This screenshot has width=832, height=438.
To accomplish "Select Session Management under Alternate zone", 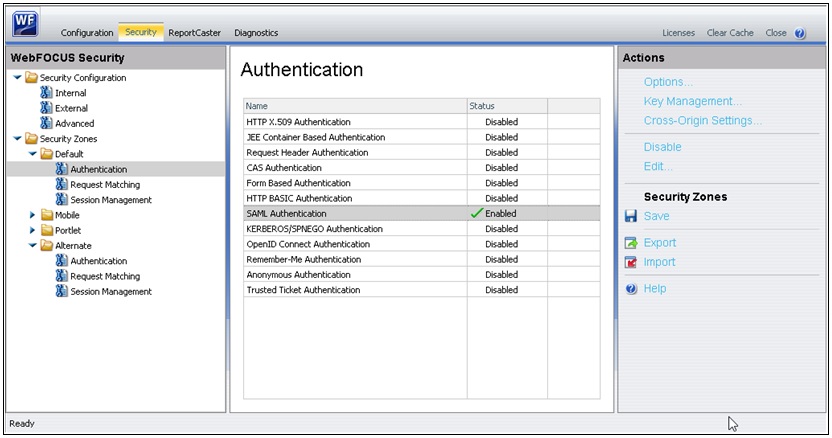I will point(111,292).
